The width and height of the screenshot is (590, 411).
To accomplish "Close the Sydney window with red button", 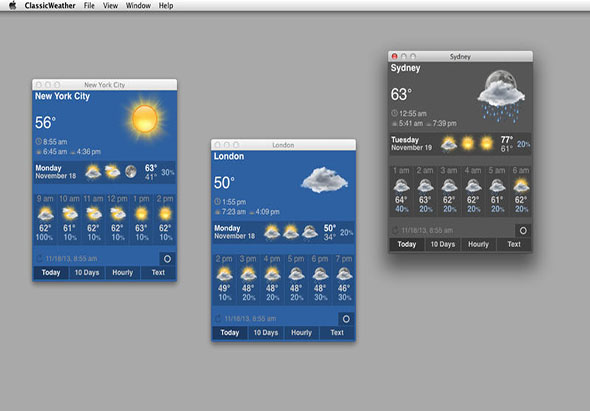I will tap(394, 56).
